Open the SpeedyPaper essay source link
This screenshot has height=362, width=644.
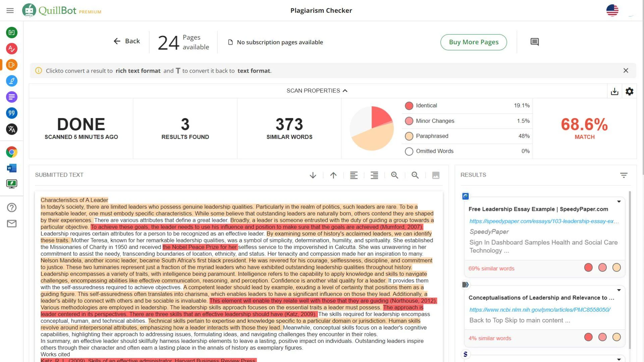click(544, 221)
